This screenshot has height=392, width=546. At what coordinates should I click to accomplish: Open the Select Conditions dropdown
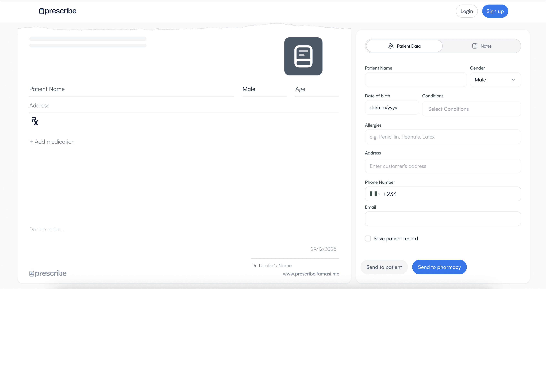point(471,109)
